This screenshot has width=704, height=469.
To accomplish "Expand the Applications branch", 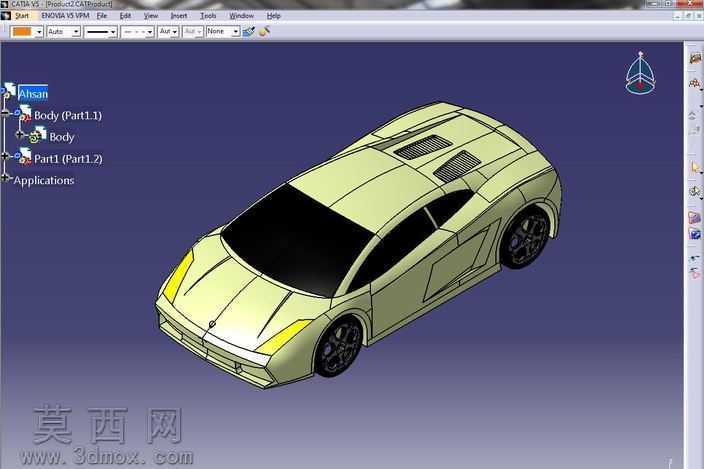I will point(5,178).
